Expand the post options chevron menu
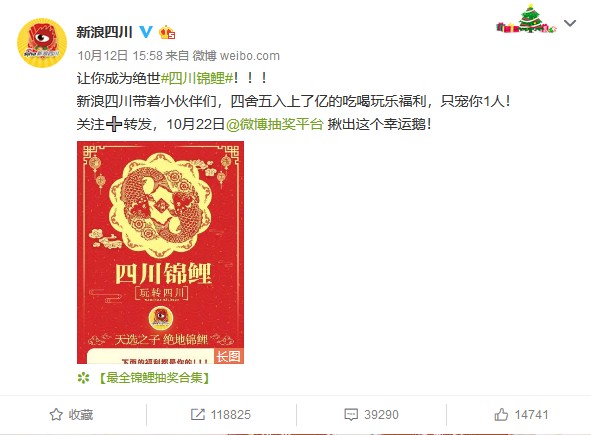The image size is (591, 435). [x=570, y=23]
